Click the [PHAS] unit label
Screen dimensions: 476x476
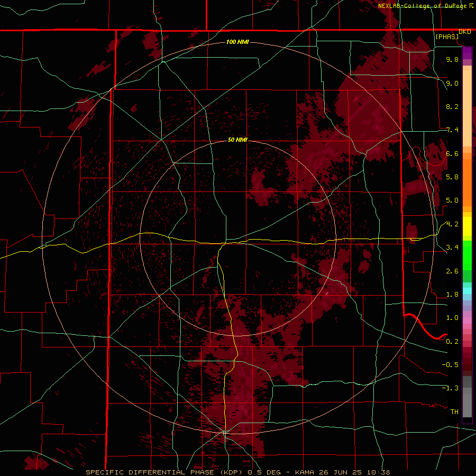[x=447, y=37]
